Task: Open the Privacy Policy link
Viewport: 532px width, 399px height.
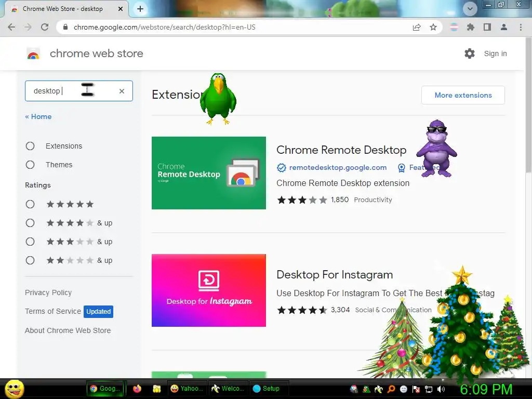Action: point(48,292)
